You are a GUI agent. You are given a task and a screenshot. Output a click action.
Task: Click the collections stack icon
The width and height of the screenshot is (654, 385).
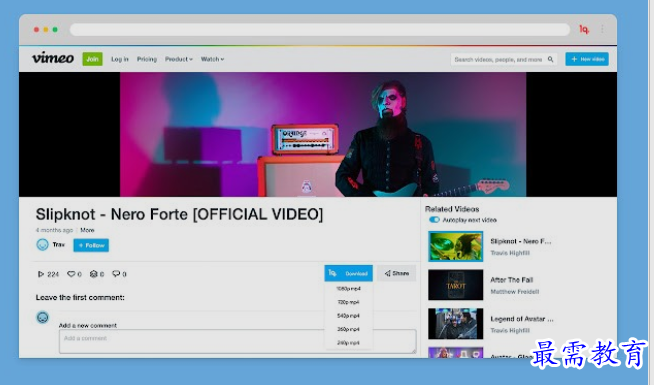tap(94, 274)
